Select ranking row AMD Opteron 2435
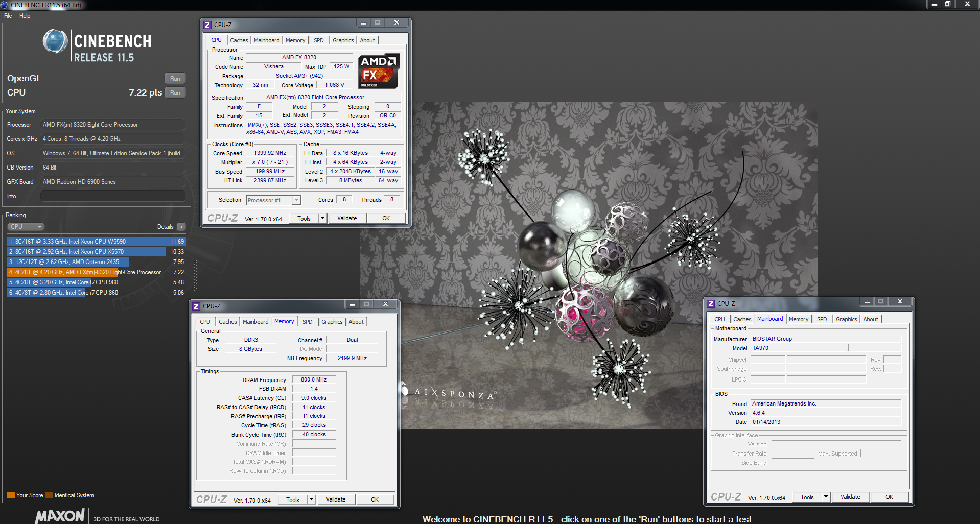Screen dimensions: 980x524 point(97,262)
